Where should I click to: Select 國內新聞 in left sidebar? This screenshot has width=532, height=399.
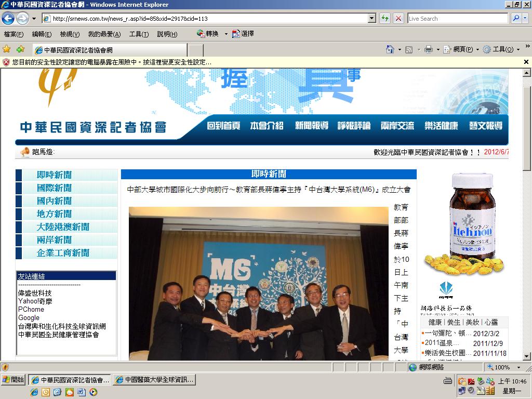point(54,201)
